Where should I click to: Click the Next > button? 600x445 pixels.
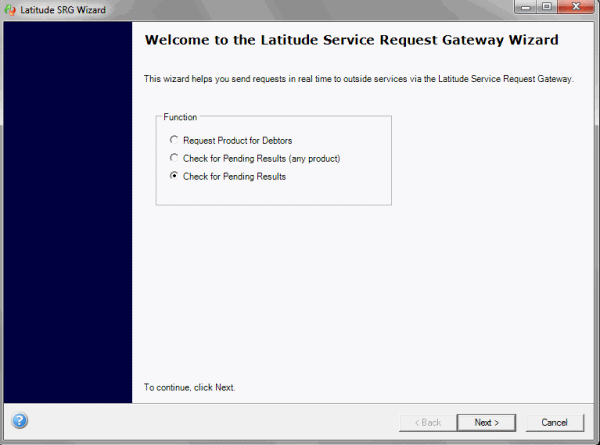click(x=486, y=423)
